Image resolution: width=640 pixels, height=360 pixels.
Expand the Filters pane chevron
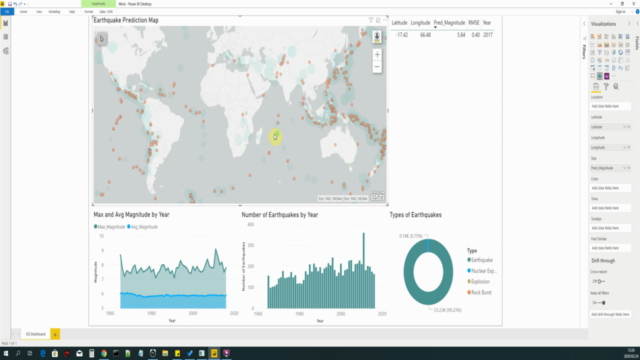click(584, 24)
